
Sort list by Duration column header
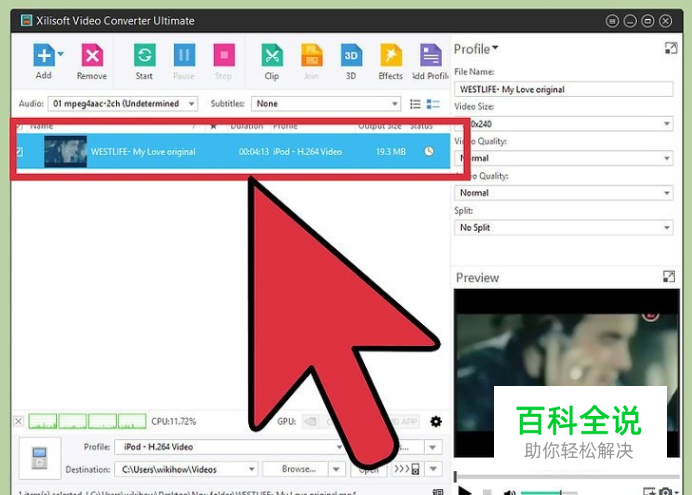pos(247,126)
